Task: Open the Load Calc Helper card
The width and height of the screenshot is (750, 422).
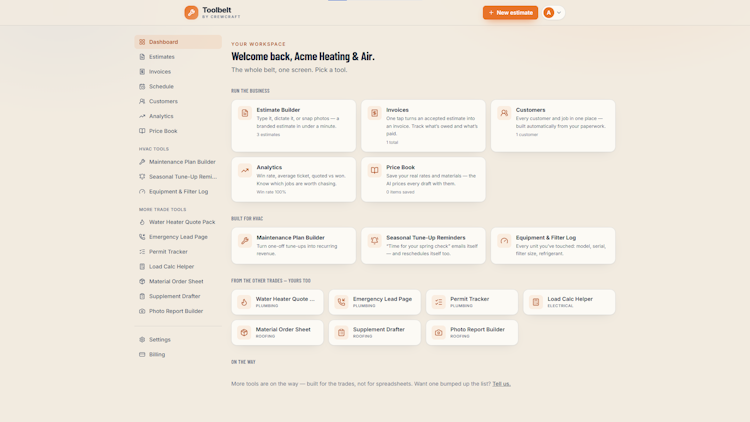Action: click(569, 302)
